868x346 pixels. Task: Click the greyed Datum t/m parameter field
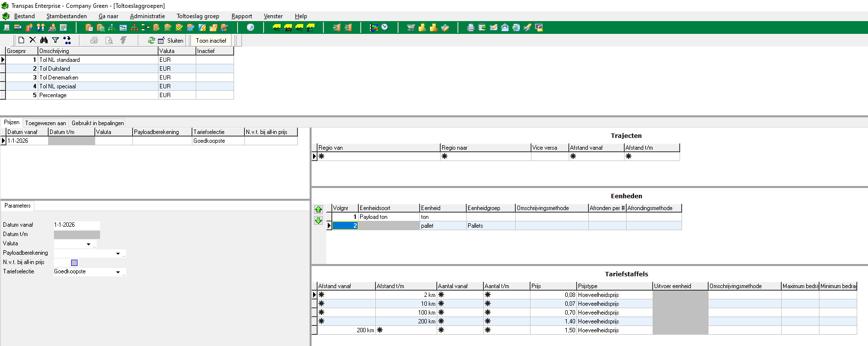pyautogui.click(x=77, y=235)
